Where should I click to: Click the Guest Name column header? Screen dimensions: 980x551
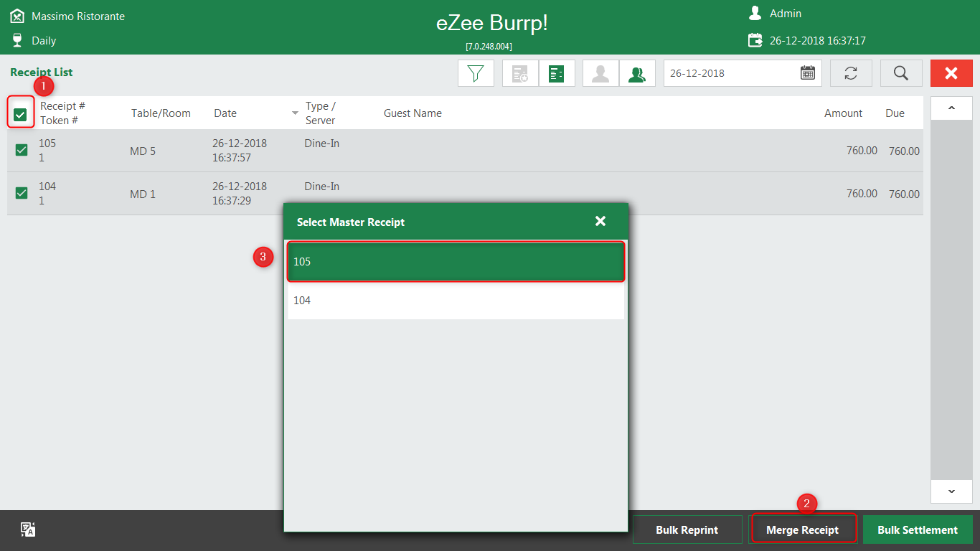tap(413, 113)
